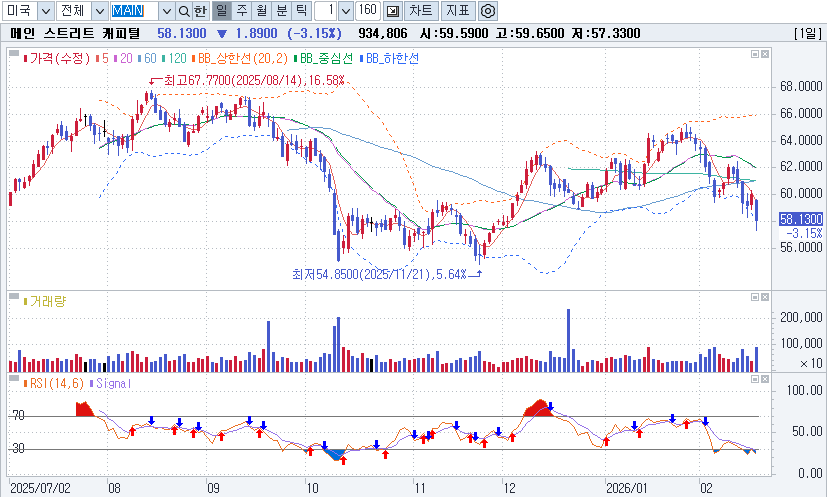
Task: Click the 160 bar count input field
Action: (x=366, y=11)
